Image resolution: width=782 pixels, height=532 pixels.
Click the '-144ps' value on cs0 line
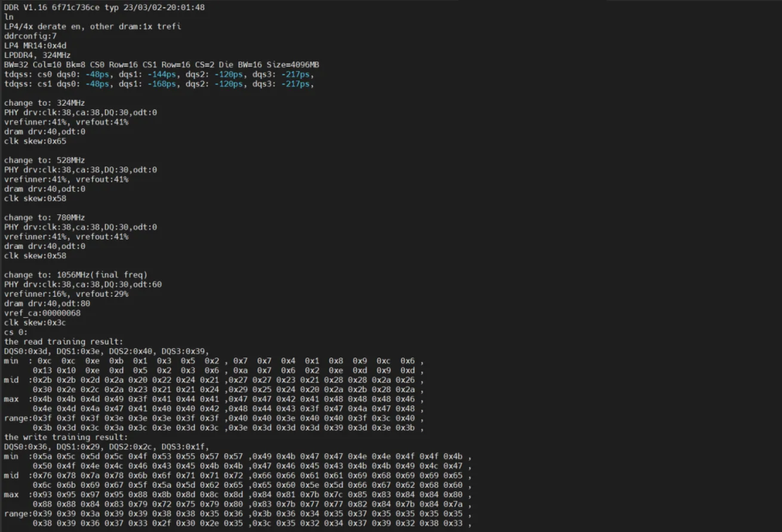pos(161,75)
